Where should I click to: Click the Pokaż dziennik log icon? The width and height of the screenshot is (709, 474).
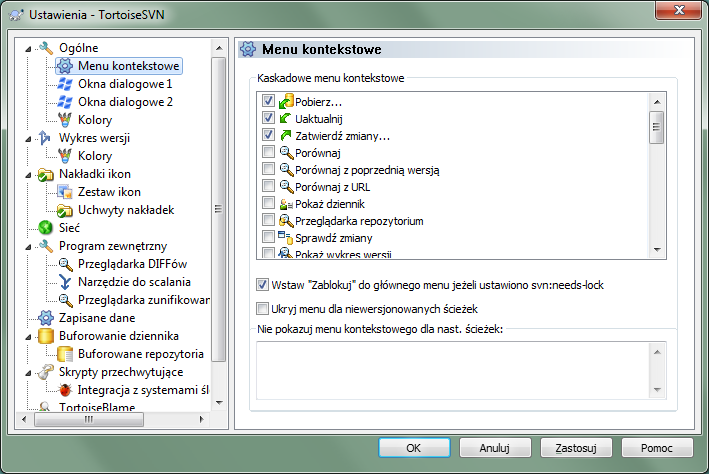coord(286,204)
